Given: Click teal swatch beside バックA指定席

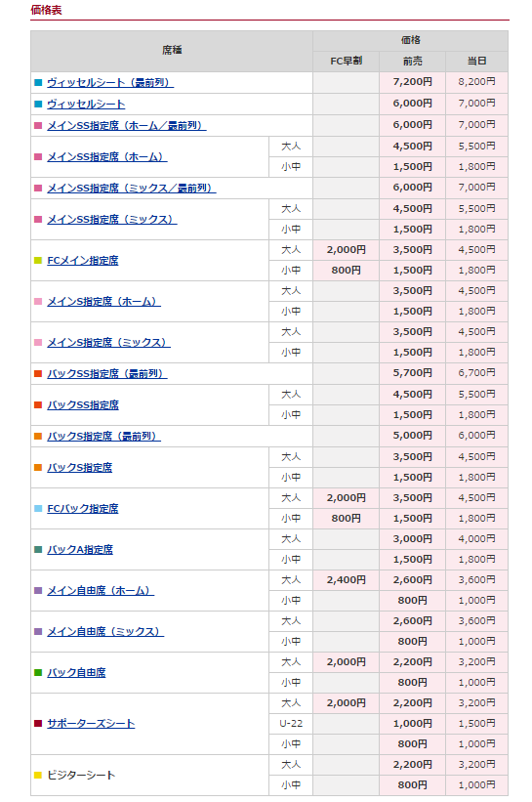Looking at the screenshot, I should click(38, 549).
